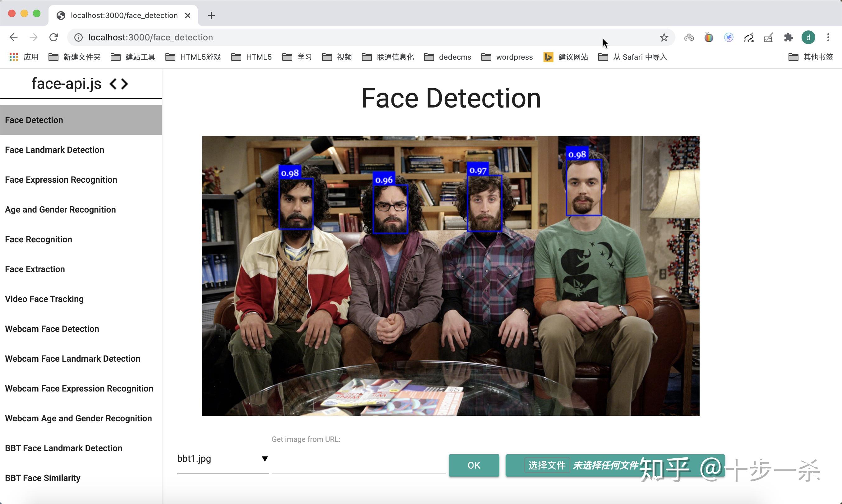This screenshot has width=842, height=504.
Task: Click the back navigation arrow
Action: point(14,37)
